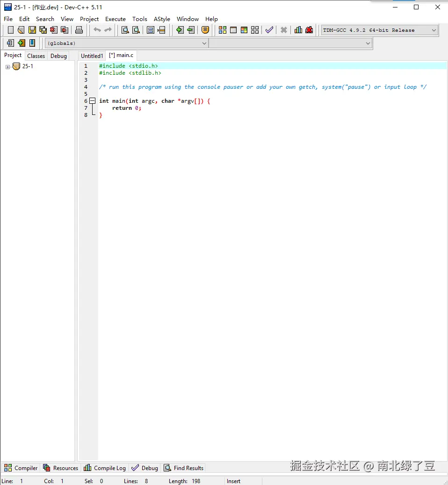Switch to the Untitled1 editor tab
The image size is (448, 485).
[x=92, y=56]
